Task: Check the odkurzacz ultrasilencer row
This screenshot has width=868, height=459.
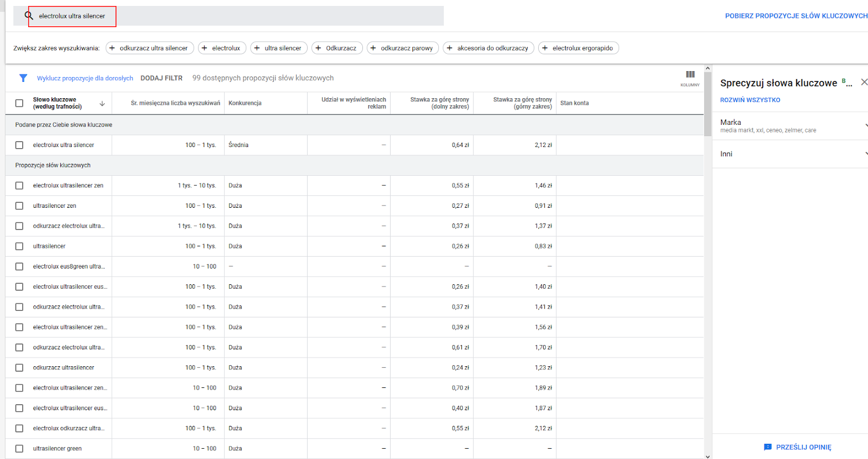Action: [20, 367]
